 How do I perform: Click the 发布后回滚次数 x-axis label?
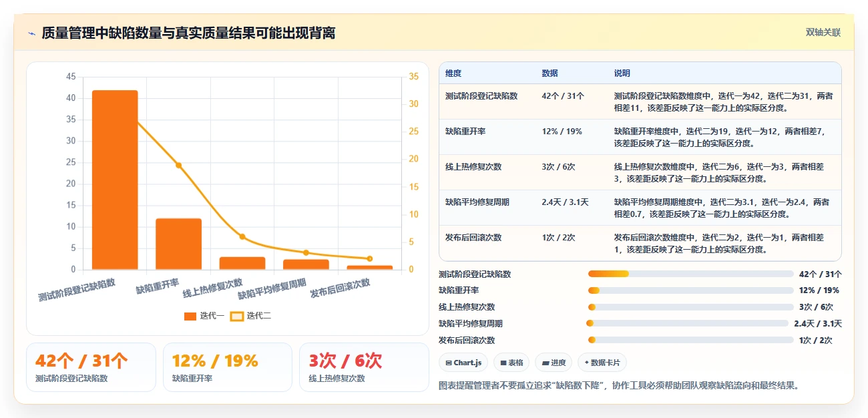point(340,288)
